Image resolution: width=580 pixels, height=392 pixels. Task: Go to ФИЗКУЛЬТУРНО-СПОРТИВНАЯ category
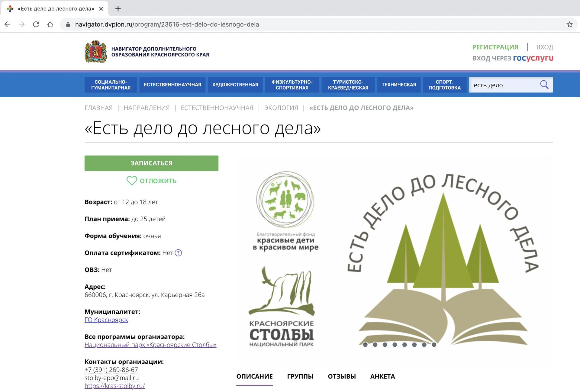[292, 85]
